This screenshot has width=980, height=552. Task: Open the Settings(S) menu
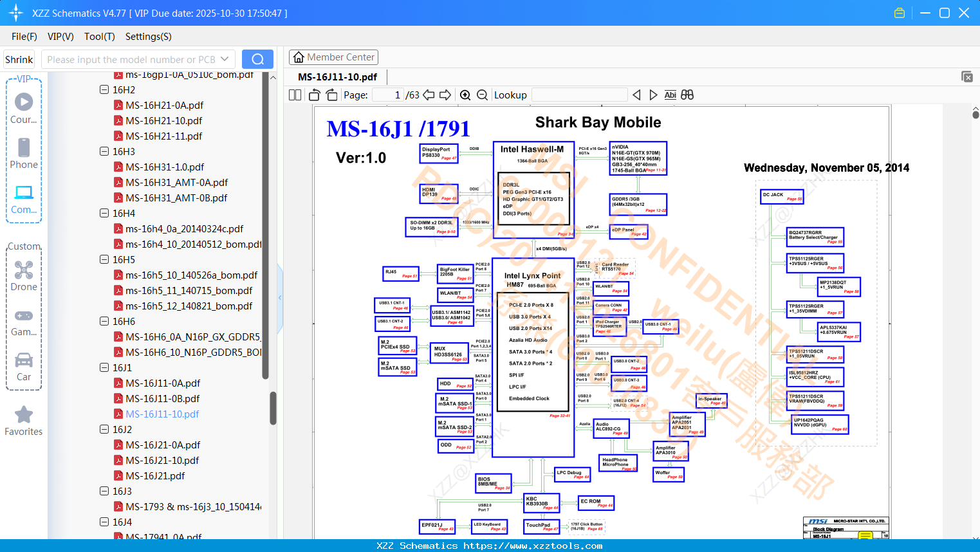click(149, 37)
